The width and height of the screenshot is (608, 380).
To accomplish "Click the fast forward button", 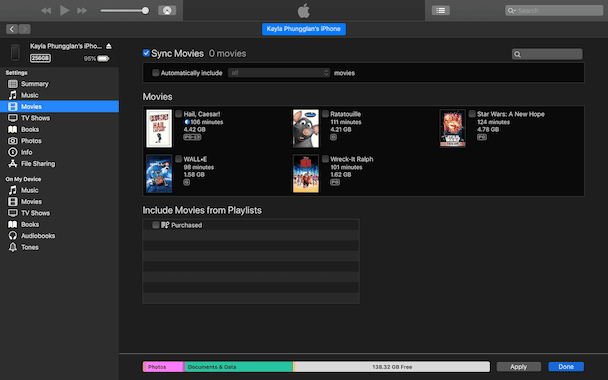I will point(82,10).
